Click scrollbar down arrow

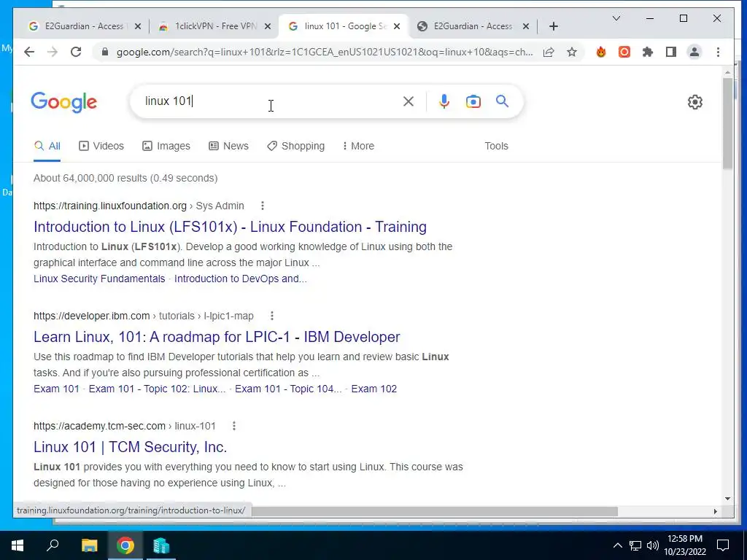tap(727, 499)
